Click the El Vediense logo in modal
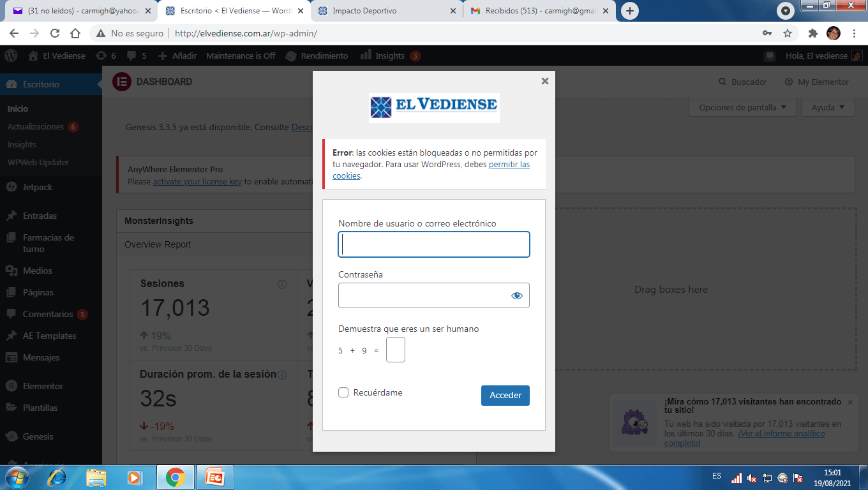Screen dimensions: 868x490 tap(434, 108)
